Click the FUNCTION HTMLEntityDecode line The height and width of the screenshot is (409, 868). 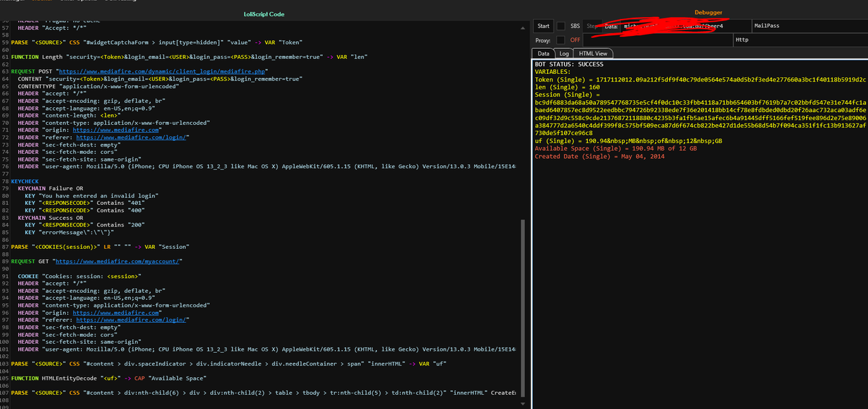pos(108,378)
